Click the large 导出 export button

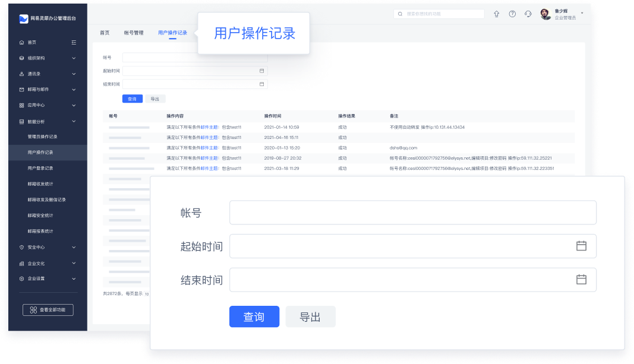click(x=310, y=317)
